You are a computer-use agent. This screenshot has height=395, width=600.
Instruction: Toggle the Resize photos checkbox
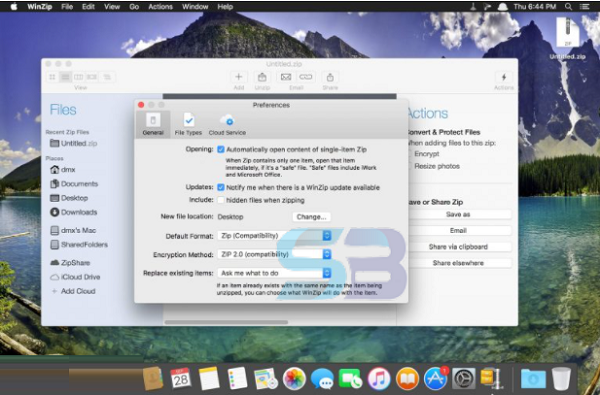(x=410, y=166)
